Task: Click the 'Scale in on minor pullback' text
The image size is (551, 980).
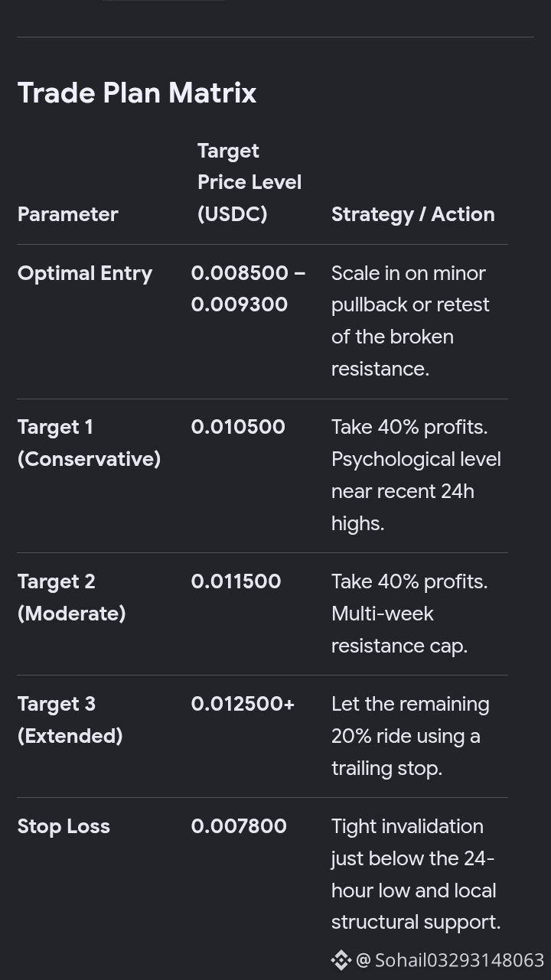Action: pyautogui.click(x=410, y=289)
